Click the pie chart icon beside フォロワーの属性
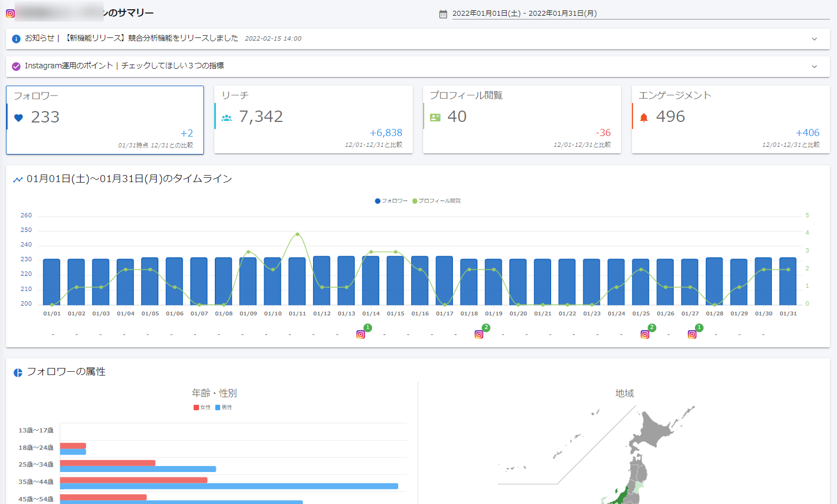The width and height of the screenshot is (837, 504). (x=18, y=372)
